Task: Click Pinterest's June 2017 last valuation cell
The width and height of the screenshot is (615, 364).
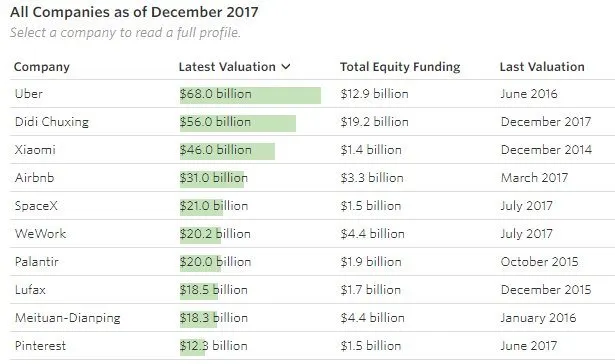Action: 529,346
